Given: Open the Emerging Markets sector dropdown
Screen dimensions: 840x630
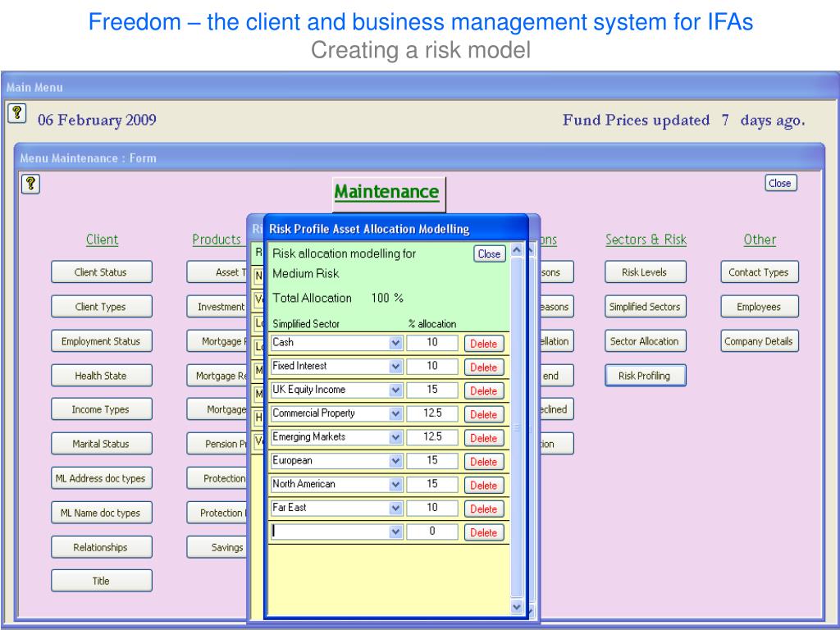Looking at the screenshot, I should point(395,437).
